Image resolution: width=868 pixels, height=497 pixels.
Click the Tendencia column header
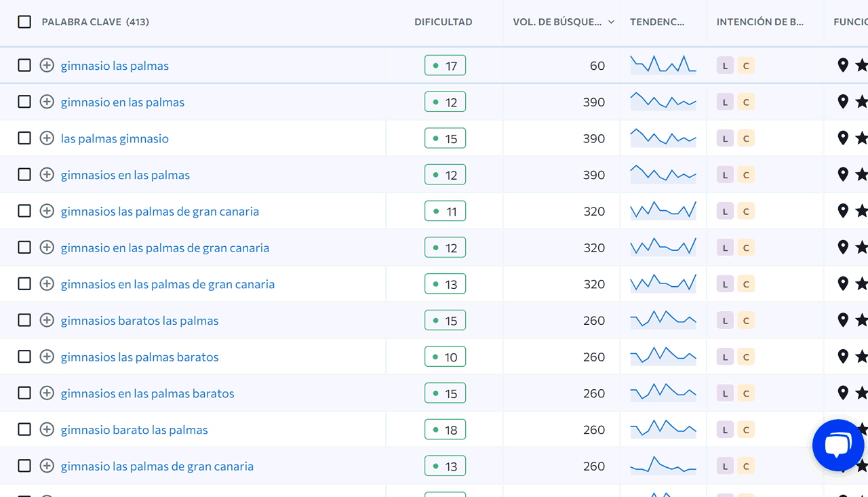(x=657, y=22)
